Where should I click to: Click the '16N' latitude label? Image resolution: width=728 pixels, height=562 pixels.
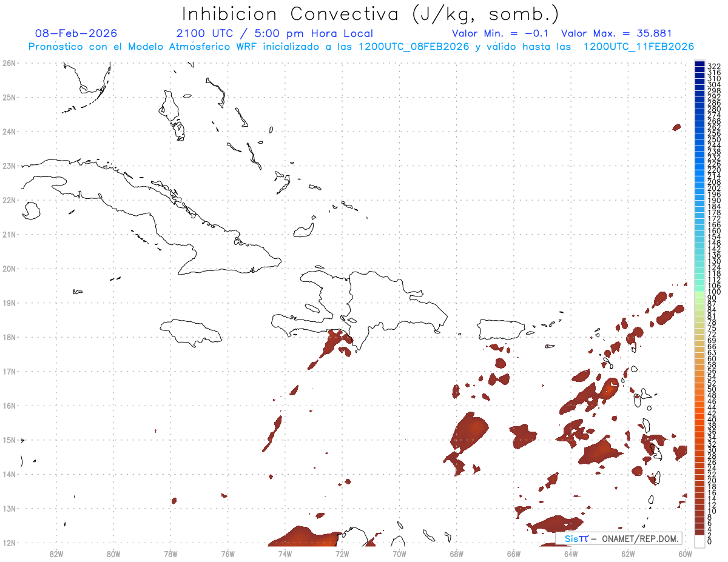(x=9, y=406)
